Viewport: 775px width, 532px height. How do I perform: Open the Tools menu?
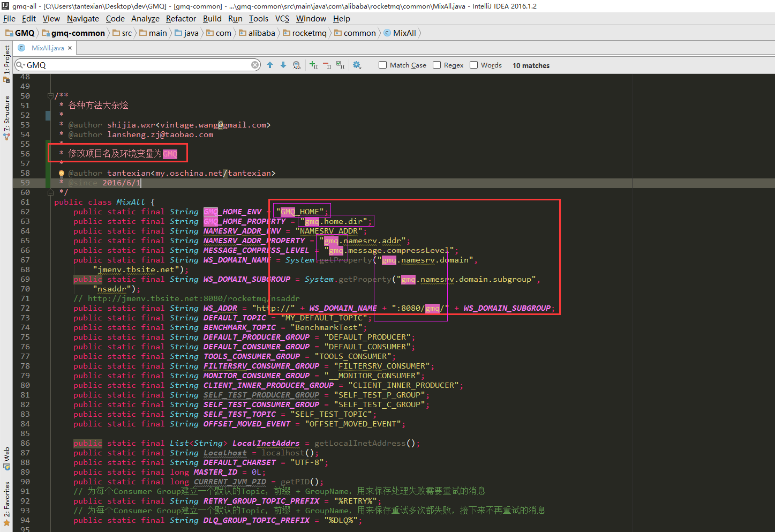point(259,18)
